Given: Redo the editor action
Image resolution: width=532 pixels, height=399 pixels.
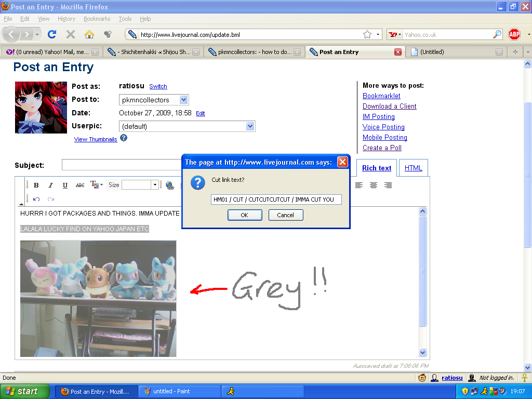Looking at the screenshot, I should [51, 199].
